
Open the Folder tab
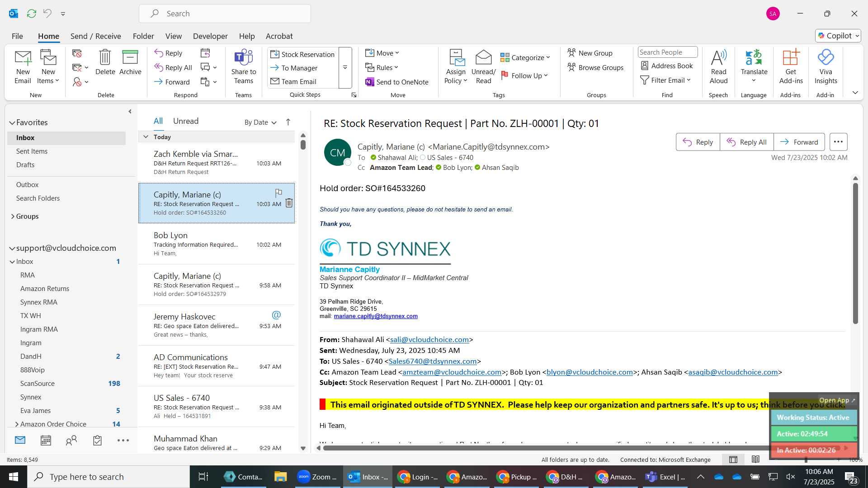click(143, 36)
